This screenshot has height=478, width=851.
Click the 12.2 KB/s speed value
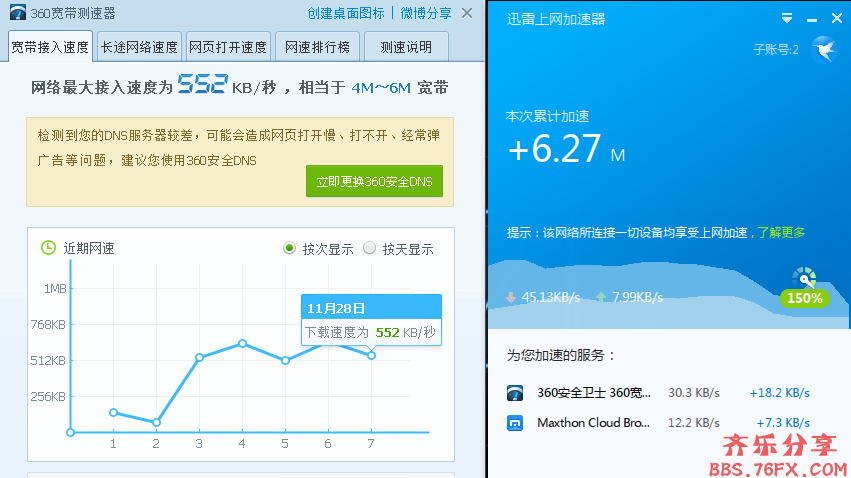point(694,423)
